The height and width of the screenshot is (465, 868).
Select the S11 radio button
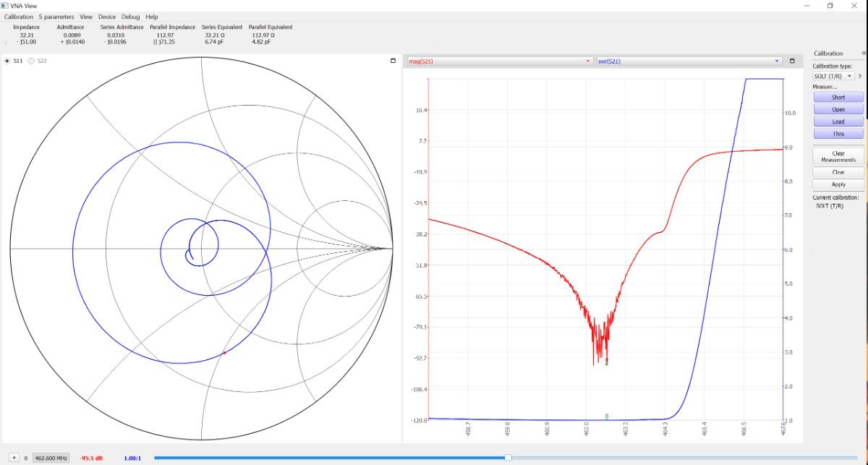[x=8, y=61]
